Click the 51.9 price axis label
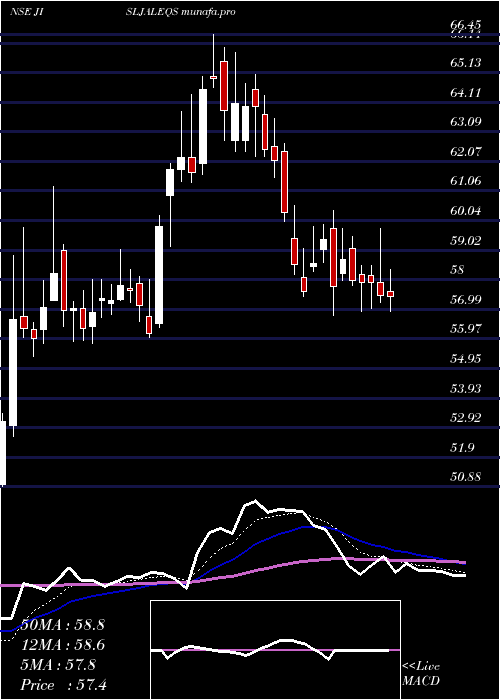 (462, 448)
